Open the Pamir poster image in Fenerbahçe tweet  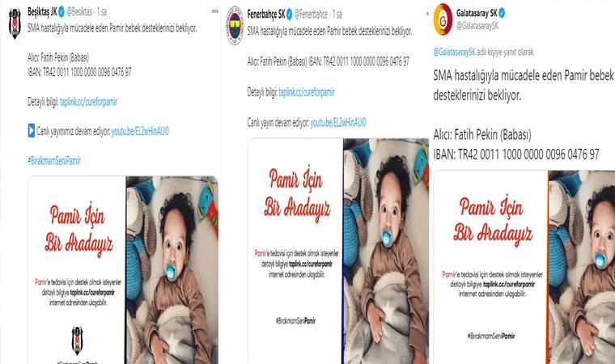(338, 251)
